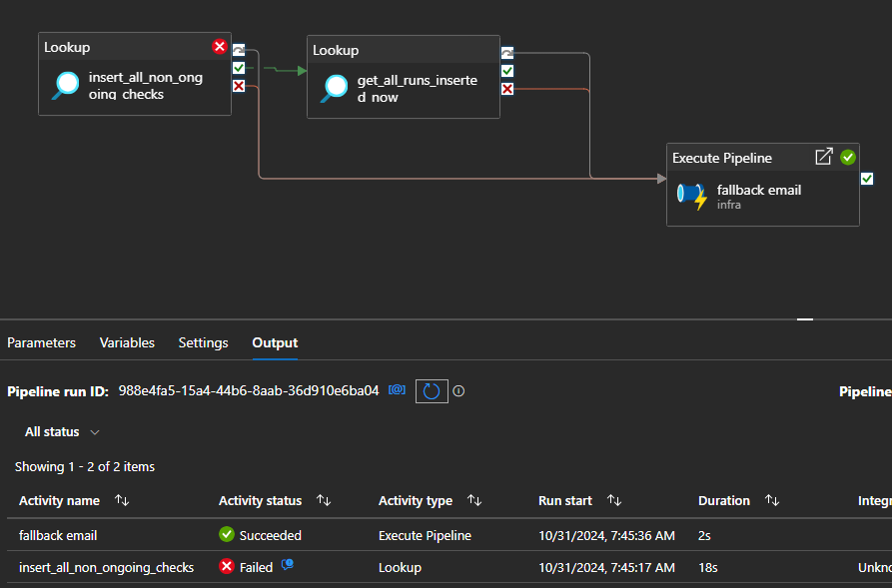The image size is (892, 588).
Task: Click the green success badge on Execute Pipeline header
Action: [x=848, y=157]
